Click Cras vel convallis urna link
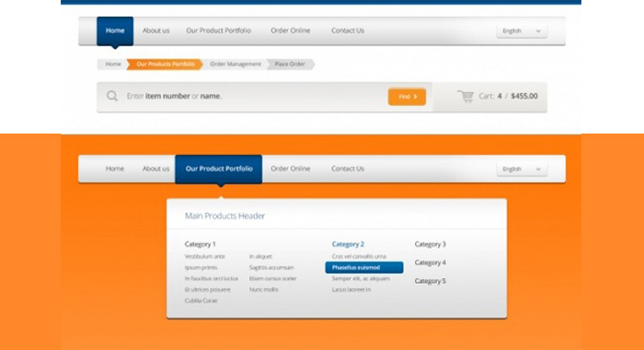The height and width of the screenshot is (350, 644). coord(359,256)
